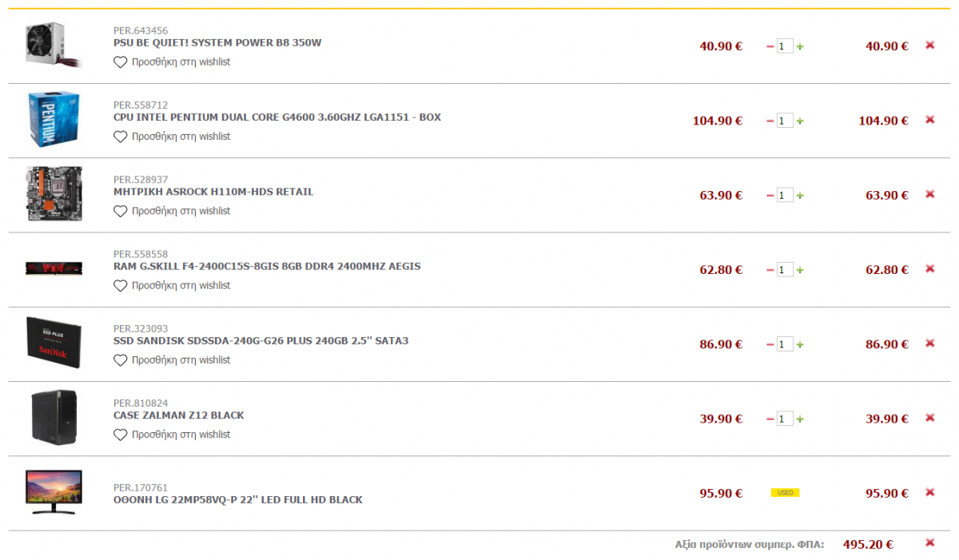
Task: Click the Zalman Z12 case thumbnail
Action: click(54, 417)
